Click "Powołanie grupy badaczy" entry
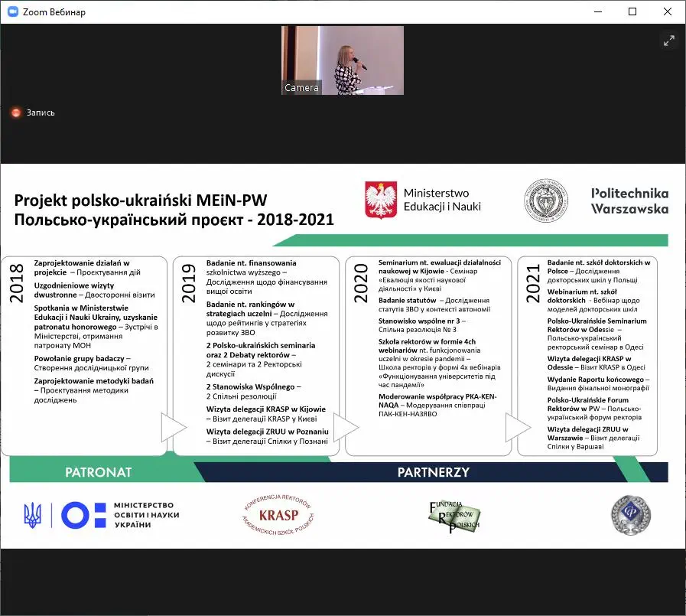 pos(80,359)
